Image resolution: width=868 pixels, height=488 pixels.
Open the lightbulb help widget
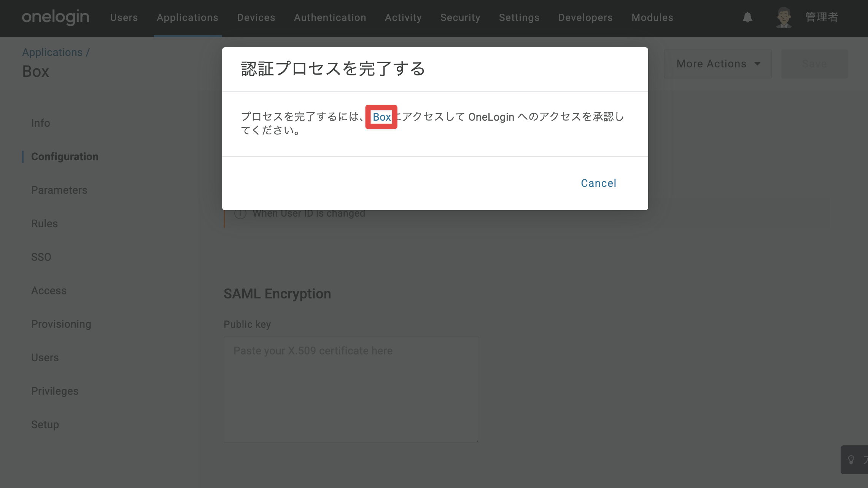(x=854, y=459)
